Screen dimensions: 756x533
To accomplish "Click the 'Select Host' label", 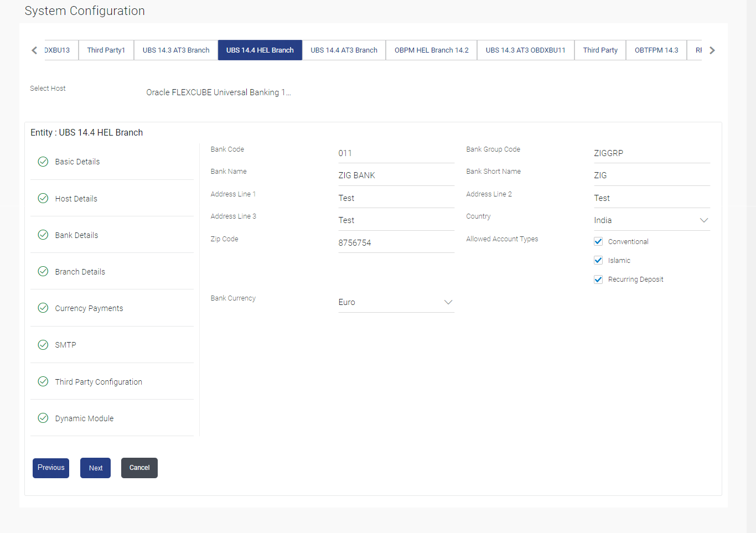I will coord(48,89).
